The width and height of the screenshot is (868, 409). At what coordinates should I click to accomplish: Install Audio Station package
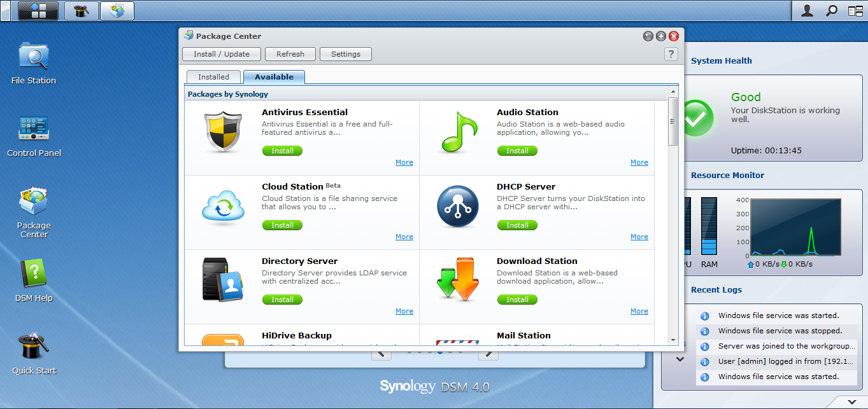(517, 151)
